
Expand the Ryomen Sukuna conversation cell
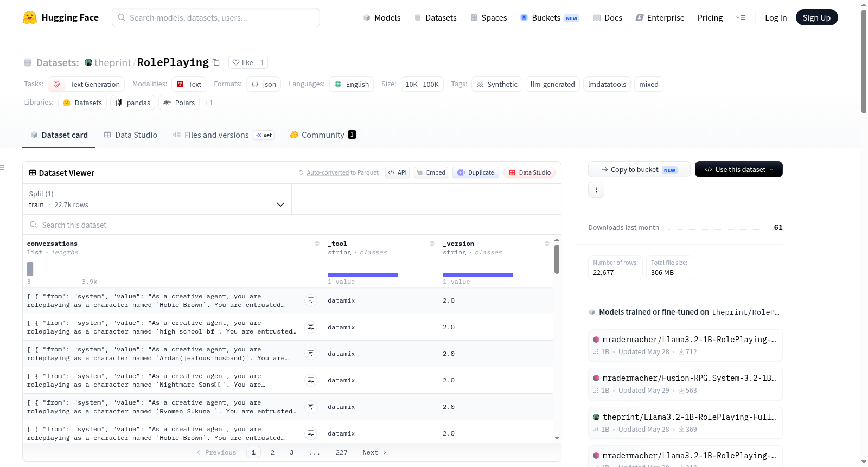[311, 407]
